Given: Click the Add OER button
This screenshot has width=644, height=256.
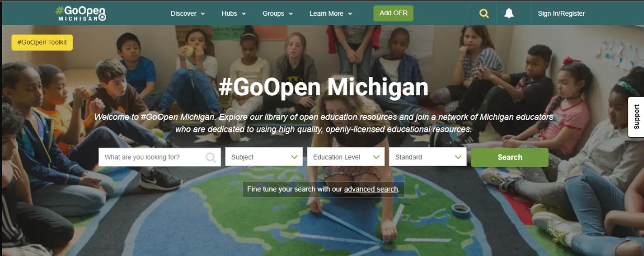Looking at the screenshot, I should (x=393, y=14).
